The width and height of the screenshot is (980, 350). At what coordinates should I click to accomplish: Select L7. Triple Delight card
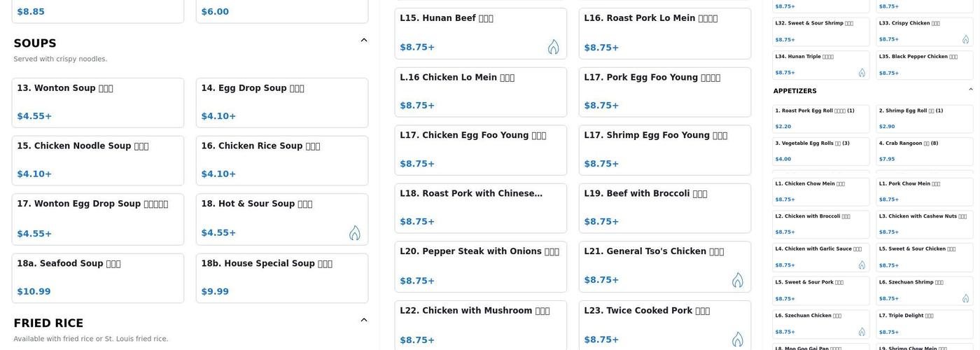click(924, 323)
